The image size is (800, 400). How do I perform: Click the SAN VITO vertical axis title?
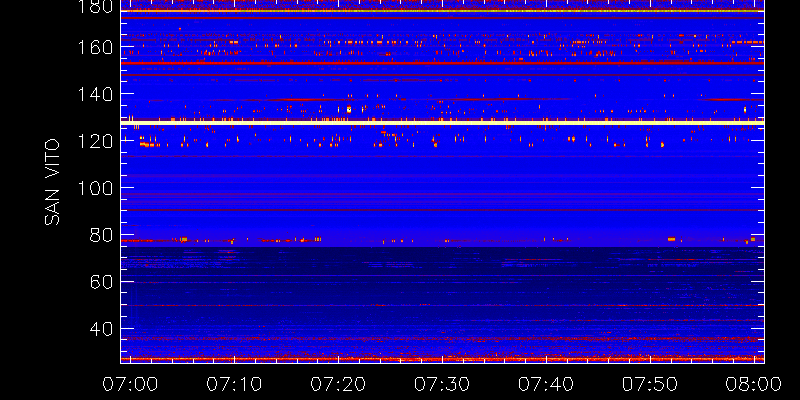click(52, 182)
